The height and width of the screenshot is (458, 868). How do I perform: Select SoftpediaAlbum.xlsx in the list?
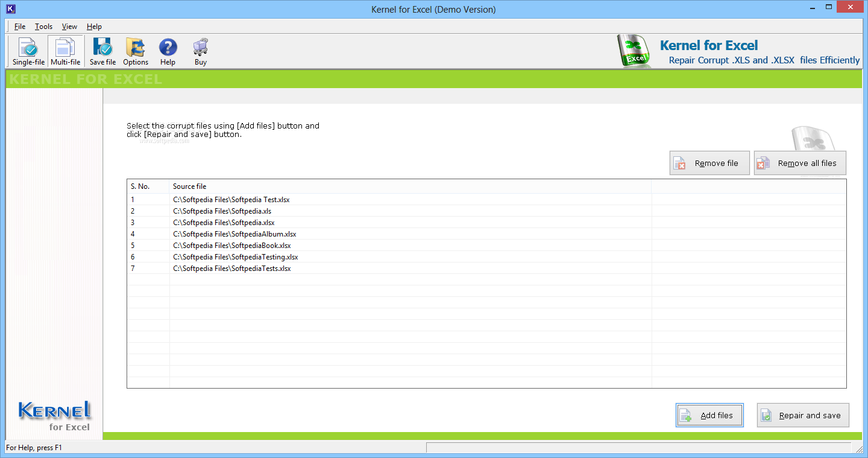[x=486, y=234]
